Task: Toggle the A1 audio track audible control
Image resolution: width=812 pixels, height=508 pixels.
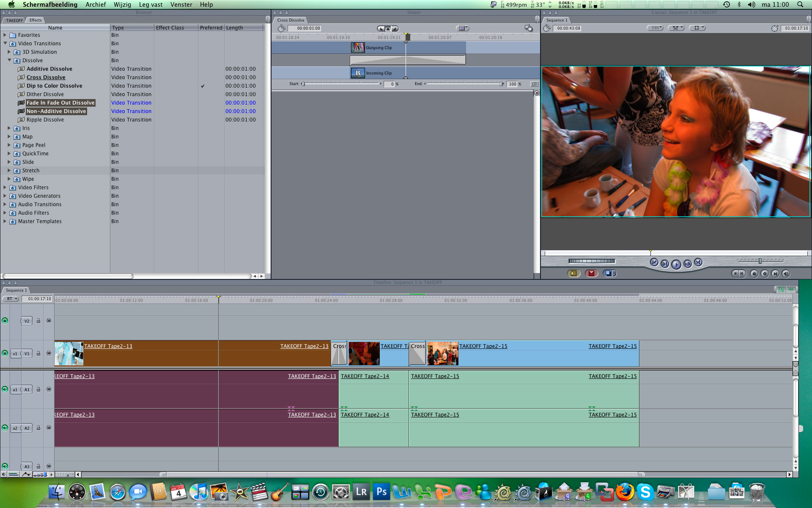Action: pyautogui.click(x=5, y=389)
